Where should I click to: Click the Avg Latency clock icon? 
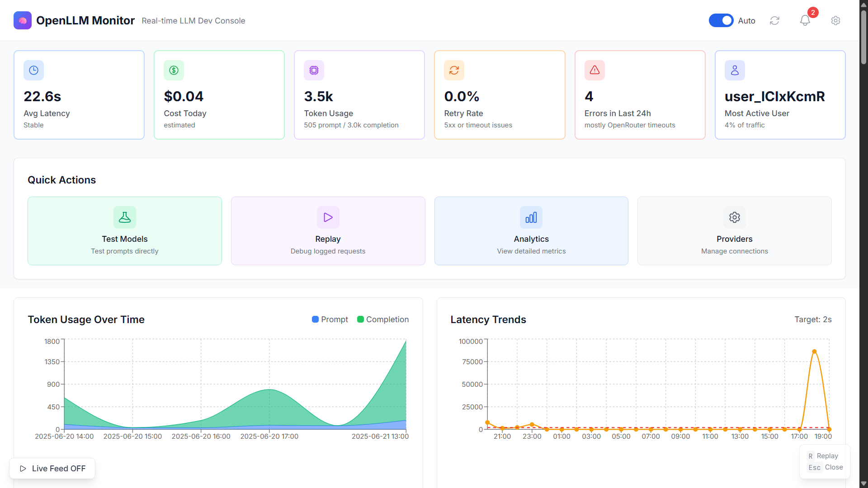(x=34, y=70)
